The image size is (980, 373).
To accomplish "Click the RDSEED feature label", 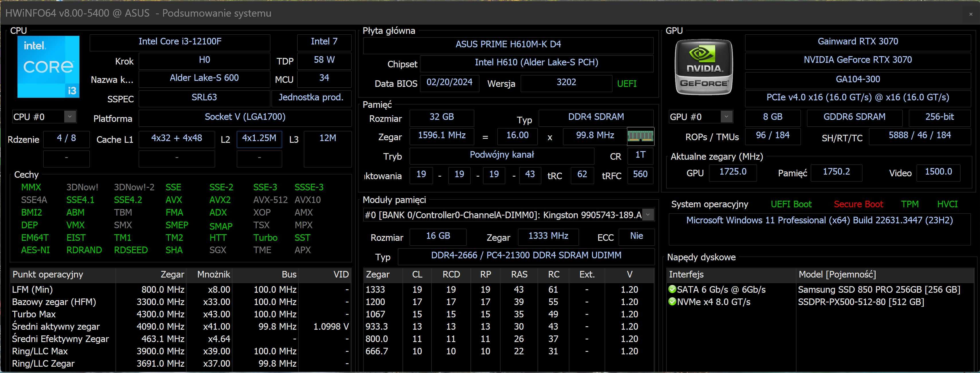I will tap(131, 250).
